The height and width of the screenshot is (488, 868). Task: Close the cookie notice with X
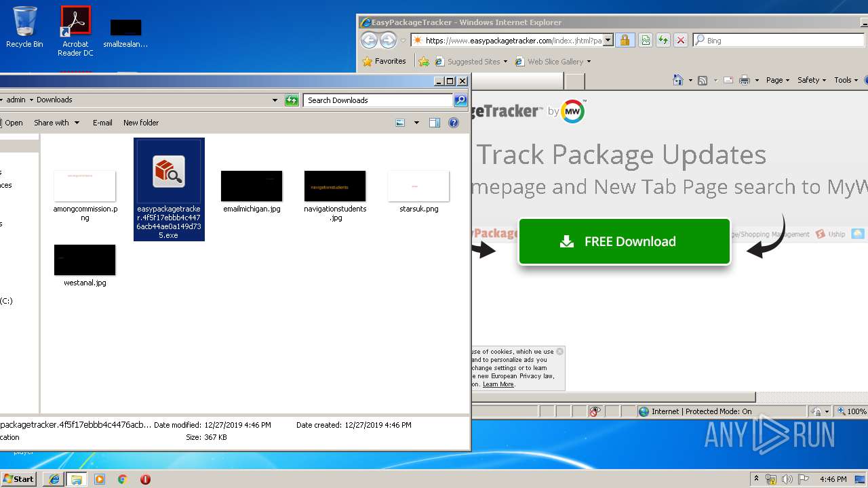[x=559, y=351]
